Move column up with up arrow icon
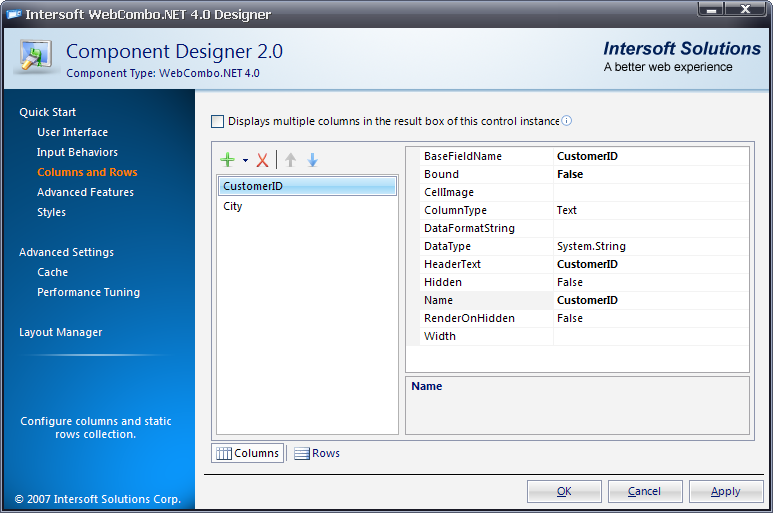The width and height of the screenshot is (773, 513). (x=291, y=160)
